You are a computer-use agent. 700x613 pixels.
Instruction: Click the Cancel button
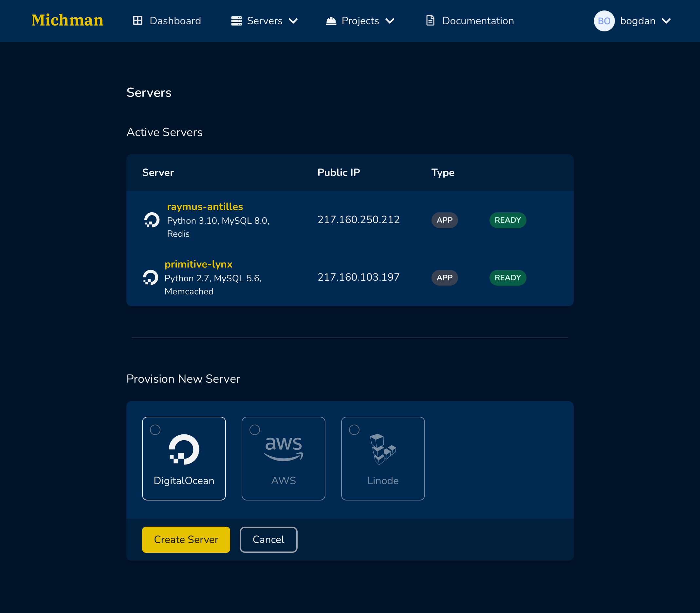268,539
